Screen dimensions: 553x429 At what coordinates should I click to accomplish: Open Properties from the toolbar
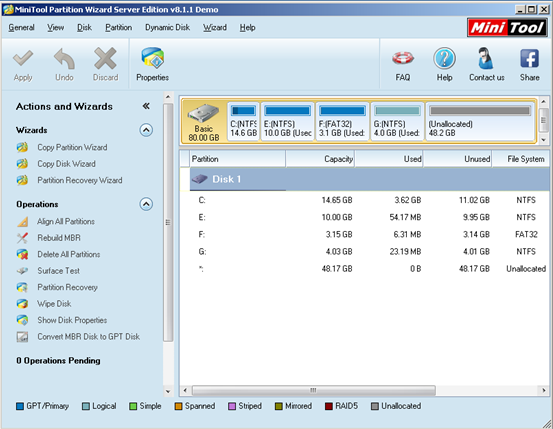[152, 65]
